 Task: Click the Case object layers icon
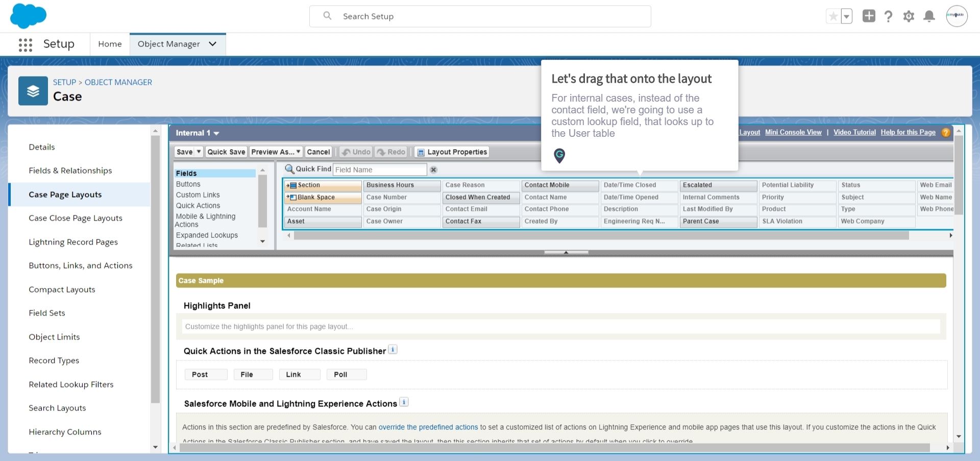click(x=33, y=91)
